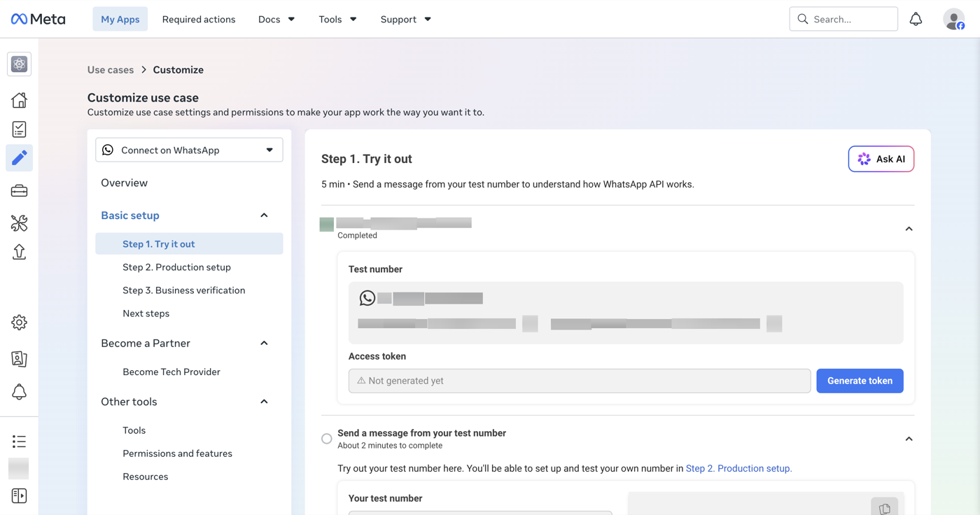Open the briefcase icon in sidebar

coord(19,190)
